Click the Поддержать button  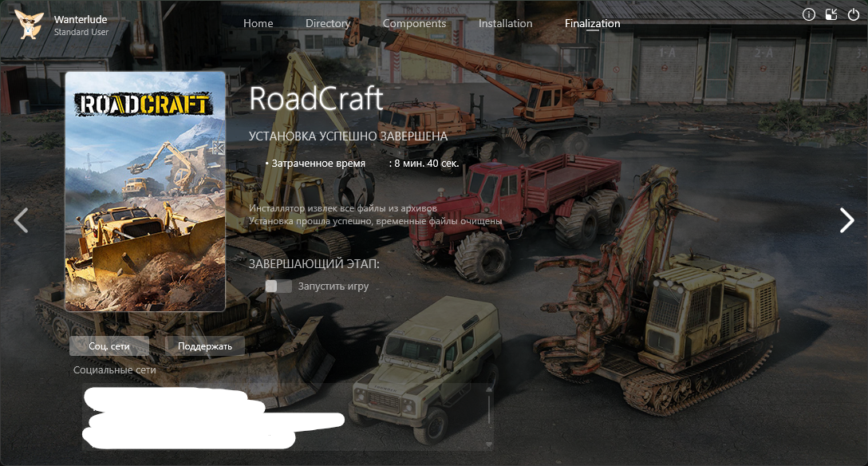pos(205,346)
